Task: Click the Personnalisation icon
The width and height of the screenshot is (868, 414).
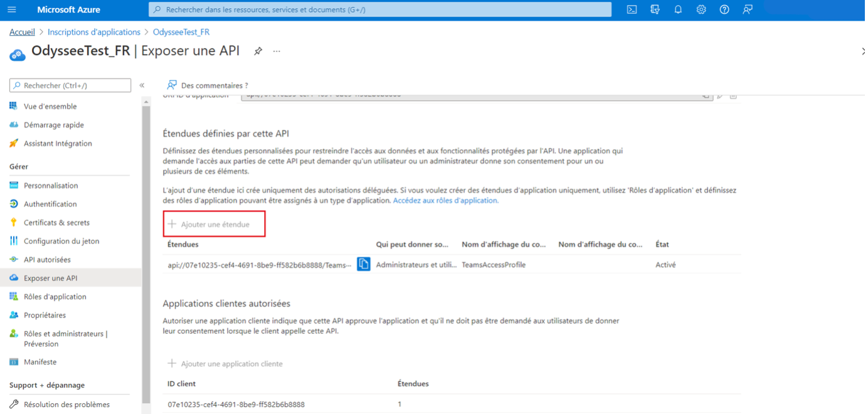Action: click(14, 185)
